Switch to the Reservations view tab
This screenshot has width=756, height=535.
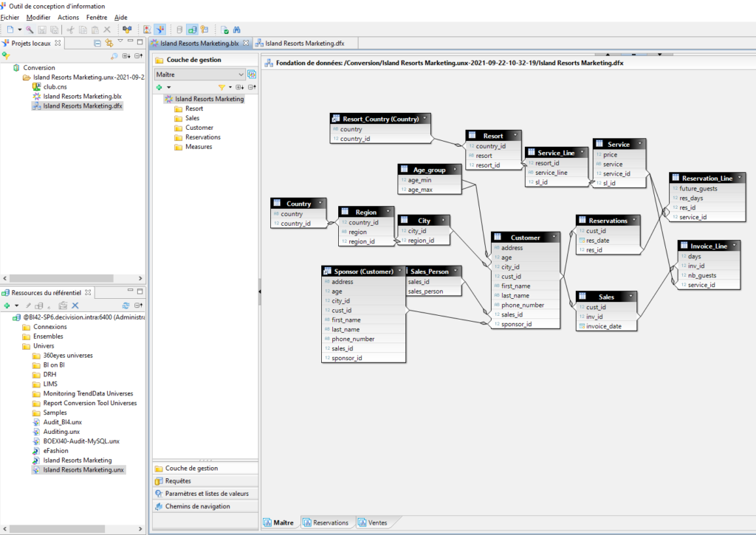tap(326, 522)
